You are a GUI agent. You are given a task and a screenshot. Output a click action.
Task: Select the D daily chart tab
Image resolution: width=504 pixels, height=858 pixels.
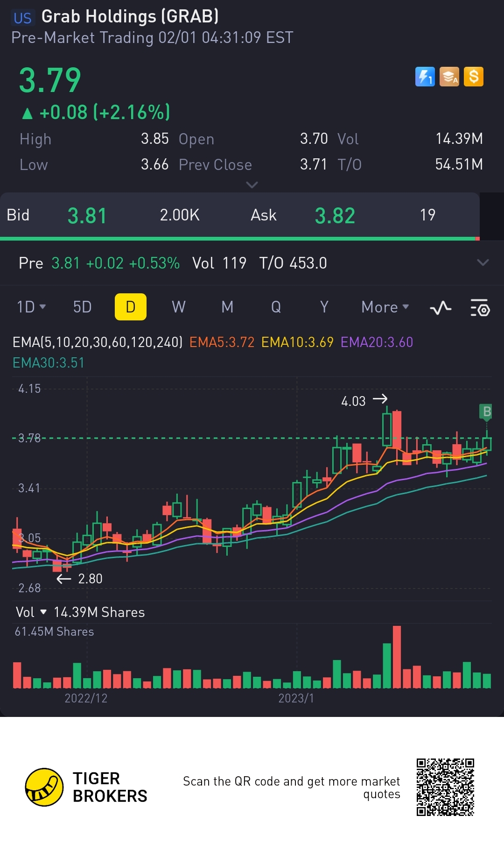(x=131, y=307)
